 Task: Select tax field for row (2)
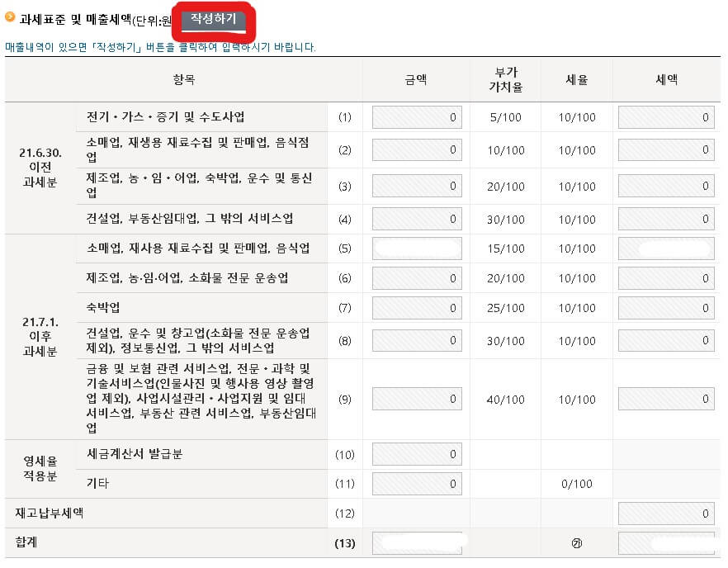pos(666,150)
